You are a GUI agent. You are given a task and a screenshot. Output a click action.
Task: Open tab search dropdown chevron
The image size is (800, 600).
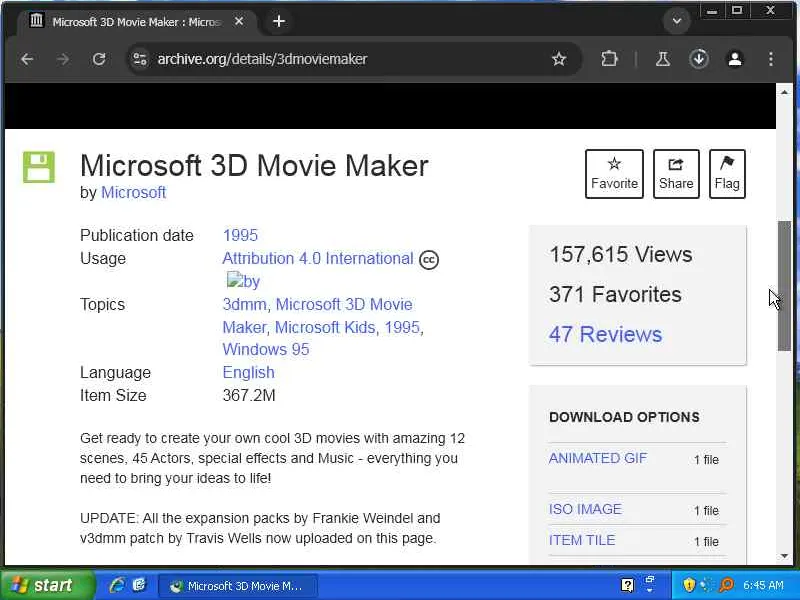[x=677, y=21]
